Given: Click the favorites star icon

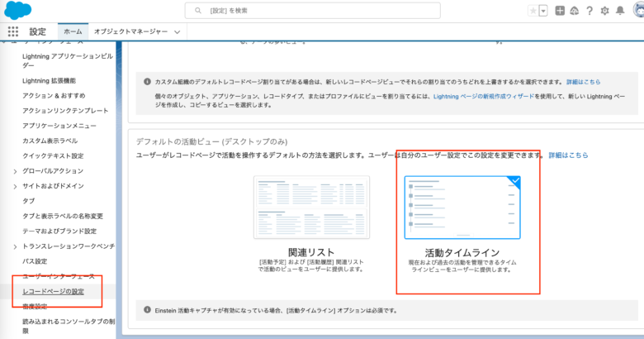Looking at the screenshot, I should pos(533,11).
